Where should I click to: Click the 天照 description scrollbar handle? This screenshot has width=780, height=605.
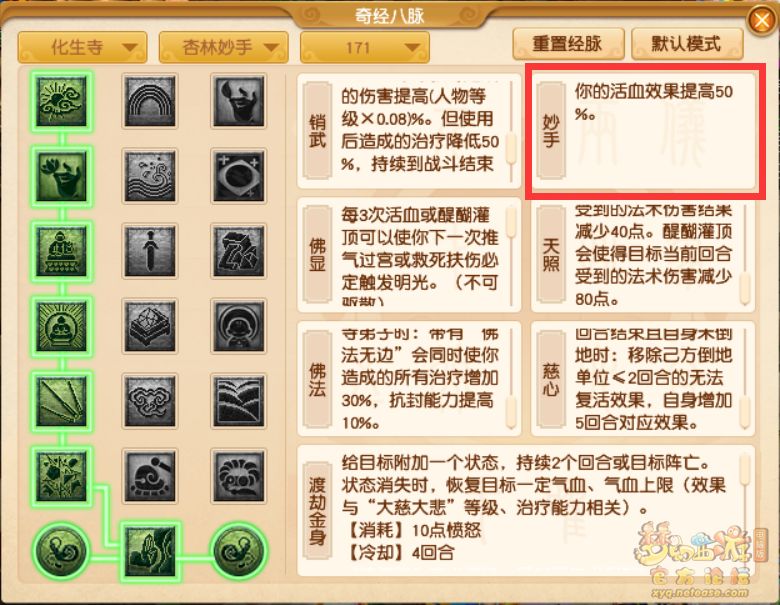(745, 289)
